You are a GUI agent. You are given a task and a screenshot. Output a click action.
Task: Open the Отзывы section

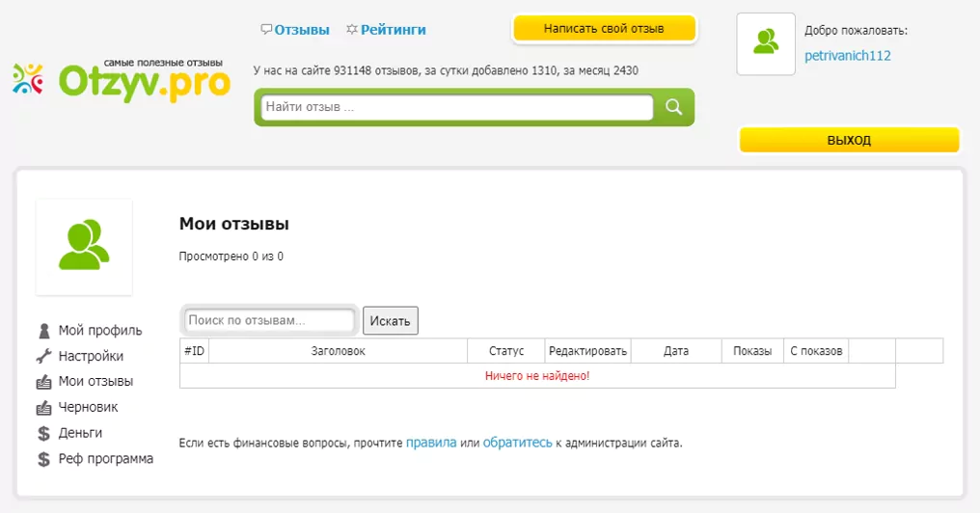coord(302,29)
